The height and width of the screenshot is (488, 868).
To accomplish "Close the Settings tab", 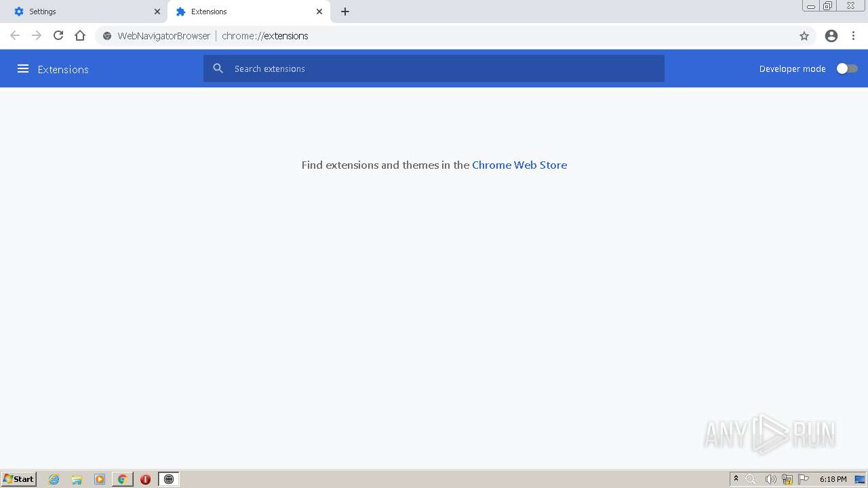I will tap(157, 12).
